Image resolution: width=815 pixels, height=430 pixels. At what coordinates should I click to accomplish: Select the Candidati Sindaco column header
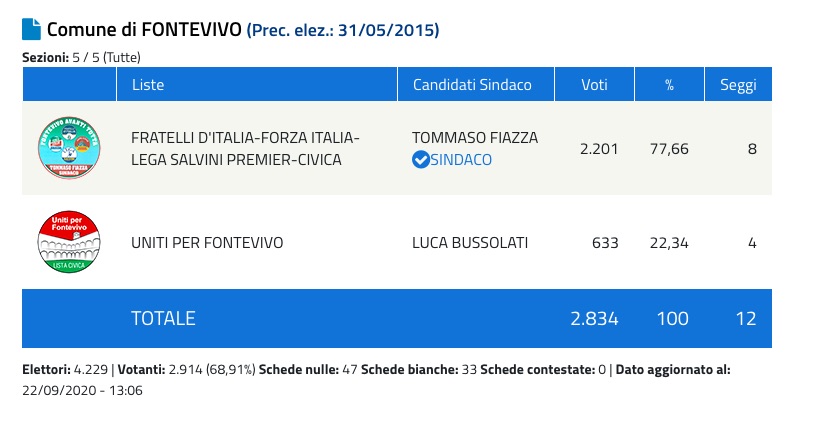click(x=472, y=85)
